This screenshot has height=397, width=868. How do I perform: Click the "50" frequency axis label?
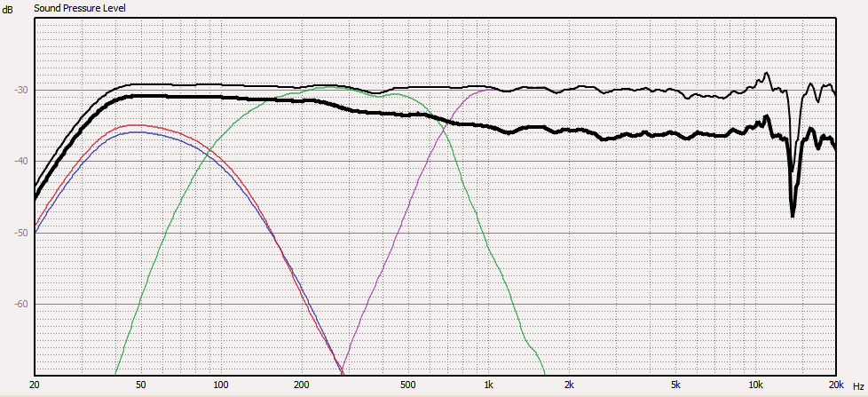140,385
